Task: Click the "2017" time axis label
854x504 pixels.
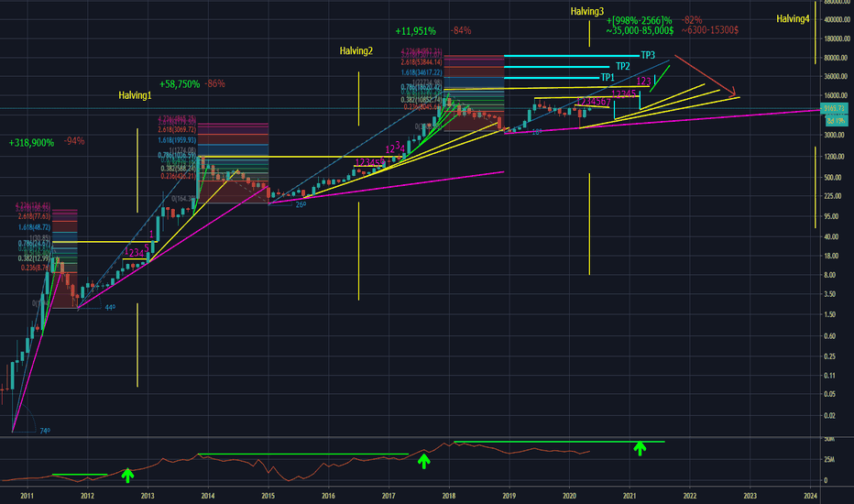Action: [x=389, y=496]
